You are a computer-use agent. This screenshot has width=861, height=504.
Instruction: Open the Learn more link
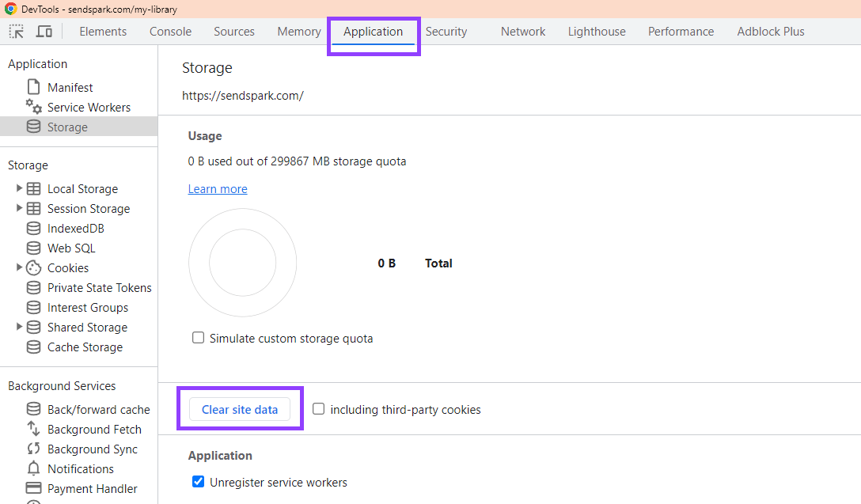218,189
